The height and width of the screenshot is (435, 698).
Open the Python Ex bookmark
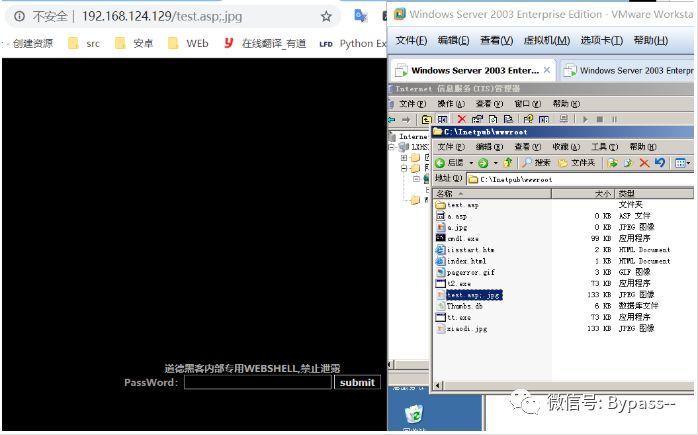[353, 43]
